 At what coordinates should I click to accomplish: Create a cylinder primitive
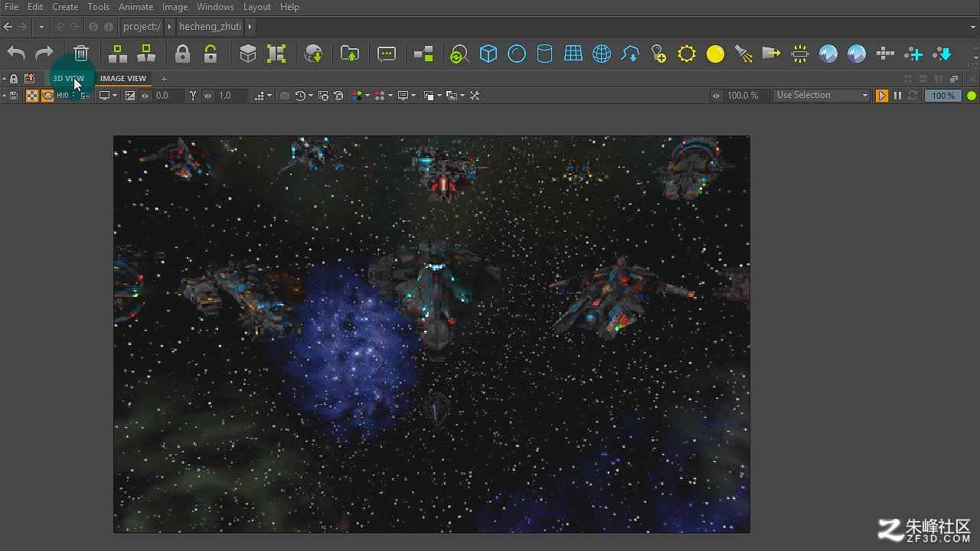coord(544,54)
